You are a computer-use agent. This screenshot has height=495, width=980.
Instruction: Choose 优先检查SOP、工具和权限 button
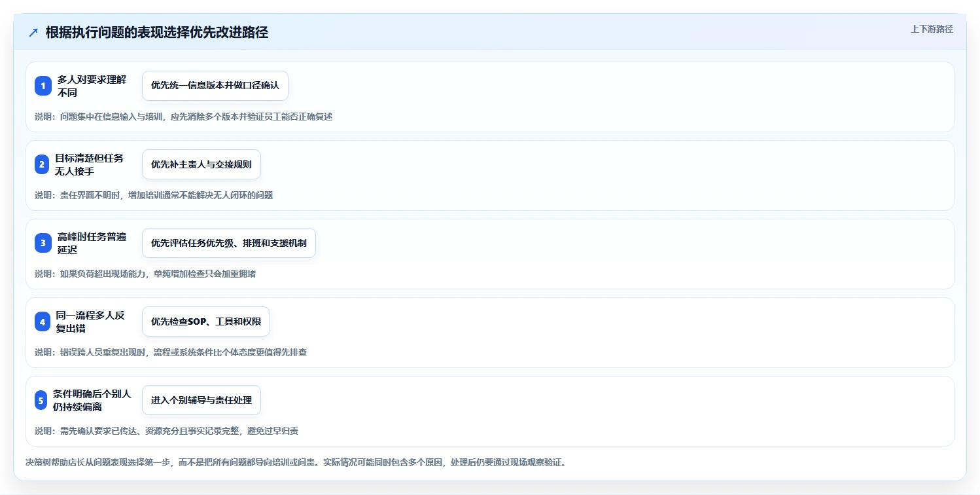point(206,321)
